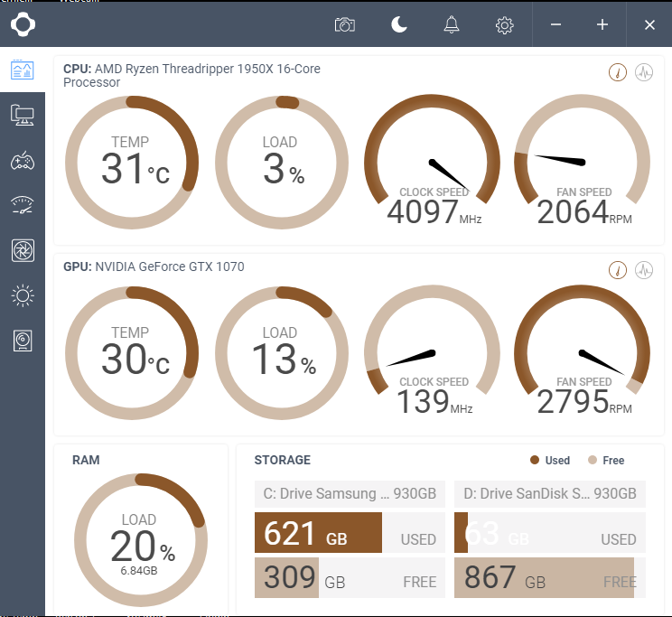Select the GPU fan speed 2795 RPM gauge
Image resolution: width=672 pixels, height=617 pixels.
click(x=582, y=351)
